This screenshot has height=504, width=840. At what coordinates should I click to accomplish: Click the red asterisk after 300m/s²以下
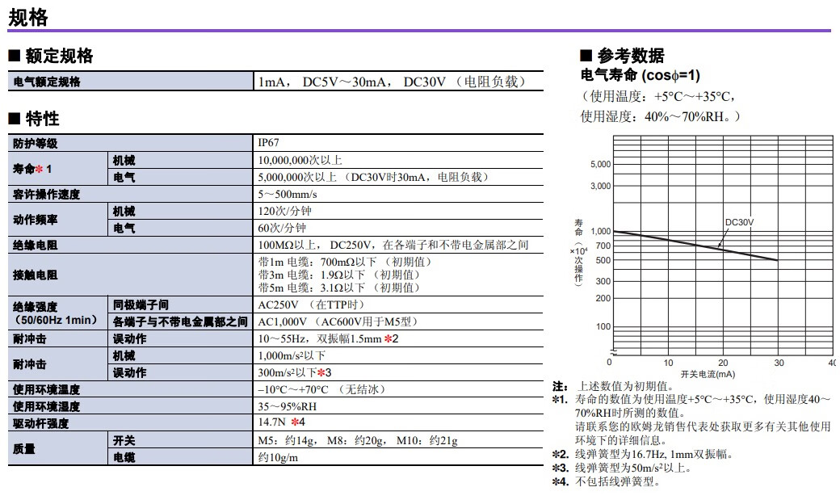pos(320,372)
